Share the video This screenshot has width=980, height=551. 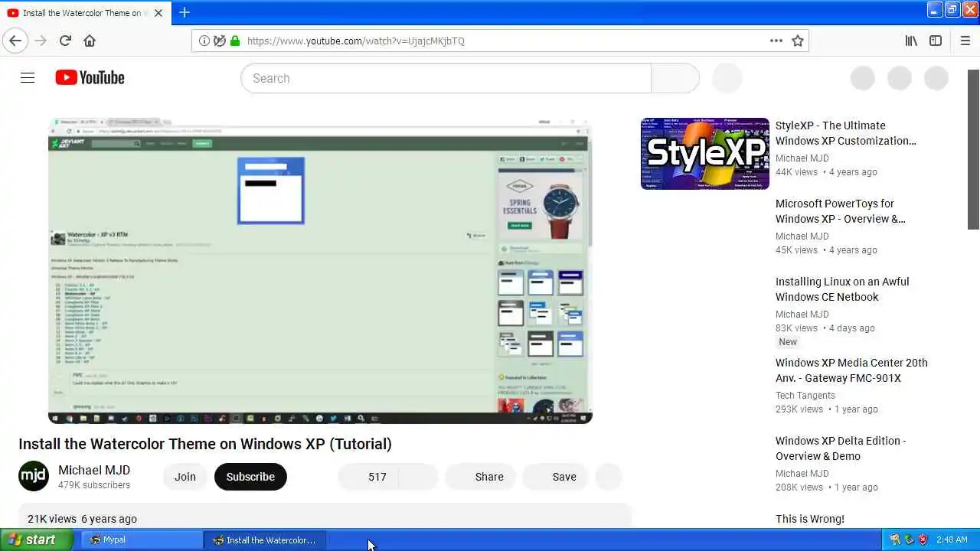click(481, 477)
